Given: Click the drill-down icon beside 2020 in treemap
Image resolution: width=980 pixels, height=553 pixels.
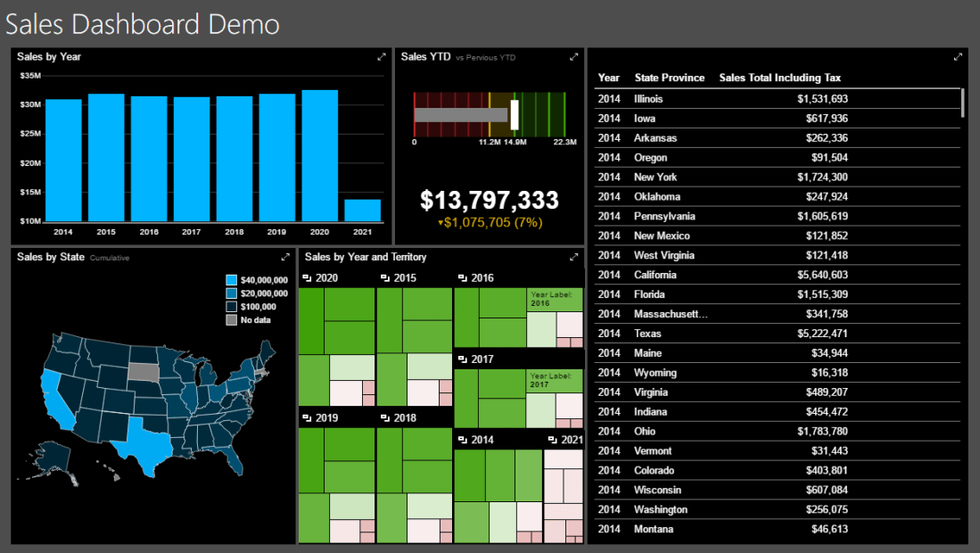Looking at the screenshot, I should click(x=307, y=278).
